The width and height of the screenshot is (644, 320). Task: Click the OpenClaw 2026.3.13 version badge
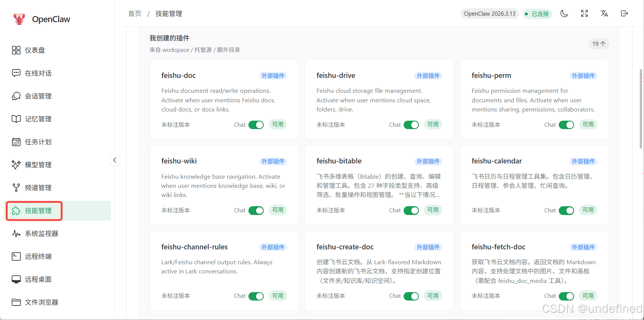[490, 14]
